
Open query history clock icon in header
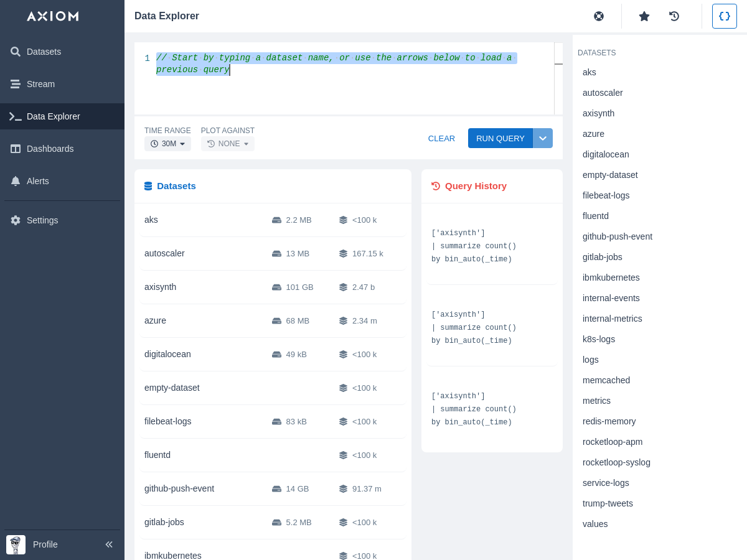click(x=674, y=16)
